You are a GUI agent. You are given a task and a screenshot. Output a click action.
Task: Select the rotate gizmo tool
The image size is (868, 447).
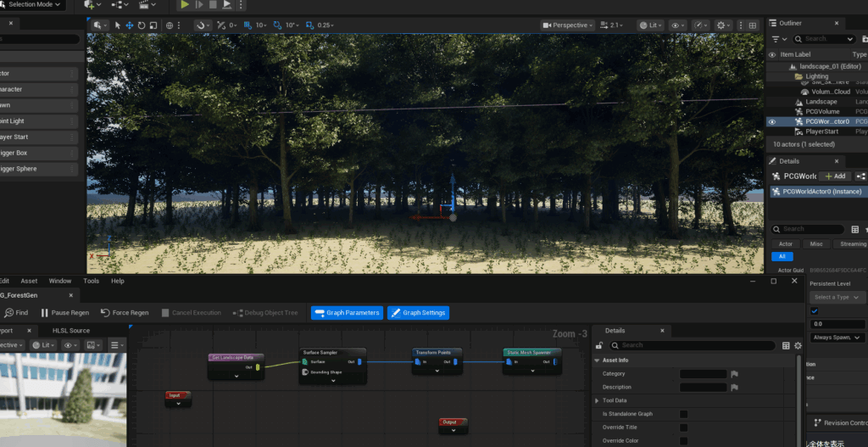[x=142, y=25]
